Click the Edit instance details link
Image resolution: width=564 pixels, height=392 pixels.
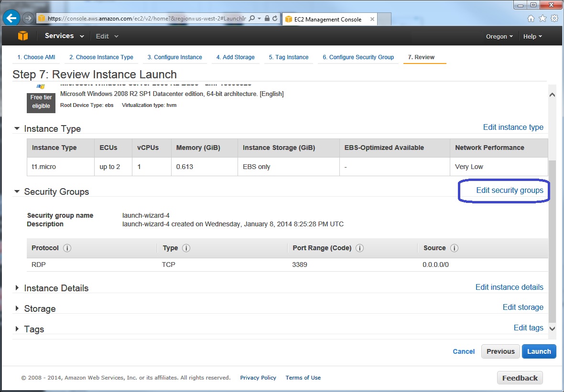tap(510, 287)
